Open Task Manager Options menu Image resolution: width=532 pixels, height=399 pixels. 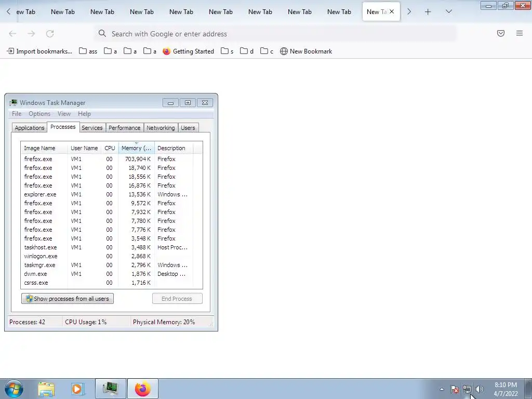39,114
